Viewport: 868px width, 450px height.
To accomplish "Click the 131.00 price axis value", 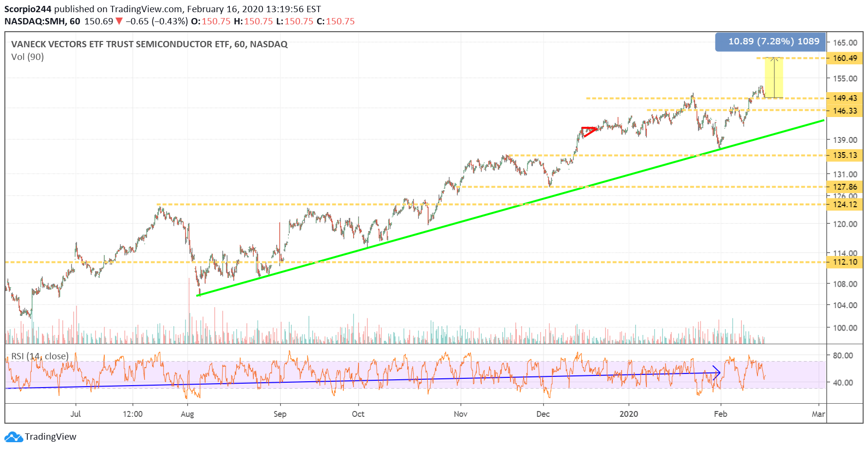I will tap(845, 174).
